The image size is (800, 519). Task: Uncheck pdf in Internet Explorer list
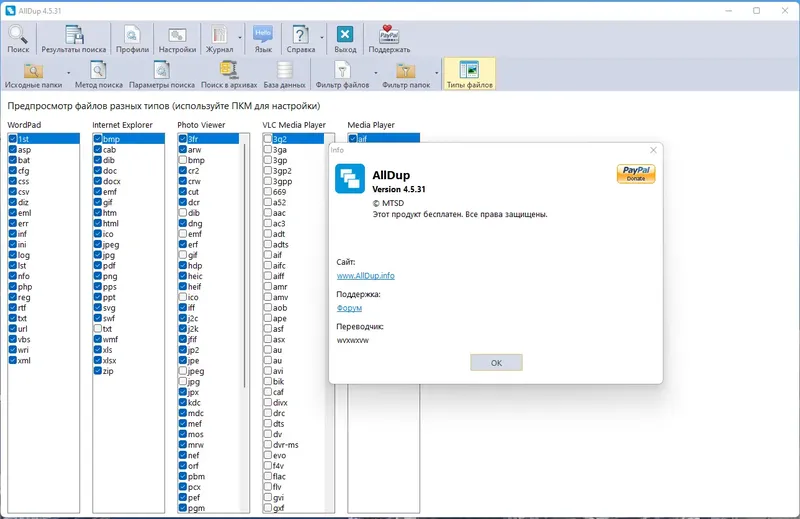point(98,265)
